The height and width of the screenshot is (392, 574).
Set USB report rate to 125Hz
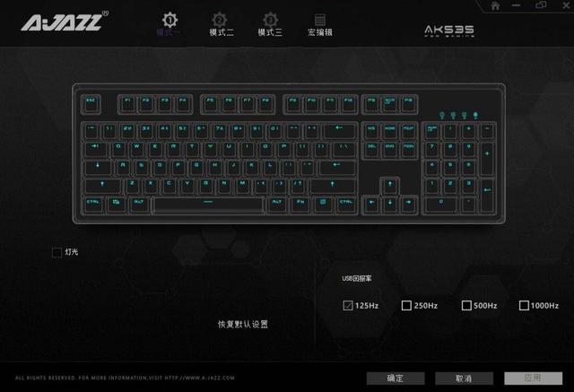click(x=348, y=305)
